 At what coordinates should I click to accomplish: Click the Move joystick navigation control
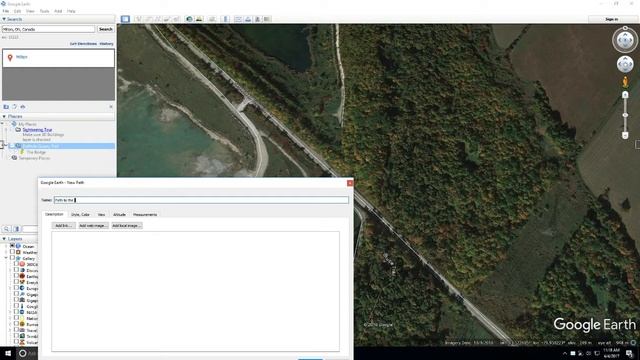[x=625, y=64]
